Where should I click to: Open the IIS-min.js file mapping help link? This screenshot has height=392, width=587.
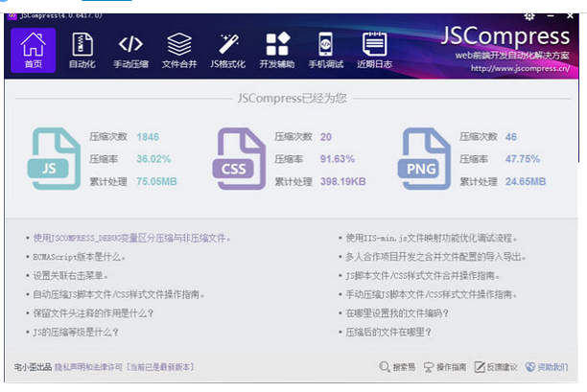432,238
